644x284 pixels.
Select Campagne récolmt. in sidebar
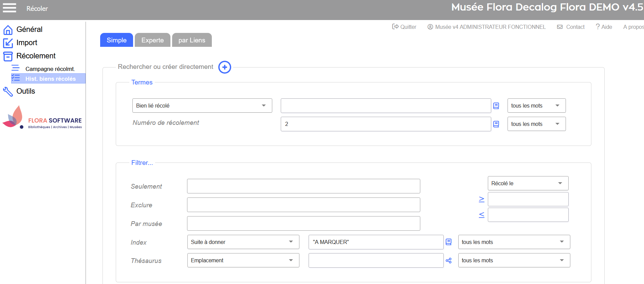pyautogui.click(x=50, y=69)
